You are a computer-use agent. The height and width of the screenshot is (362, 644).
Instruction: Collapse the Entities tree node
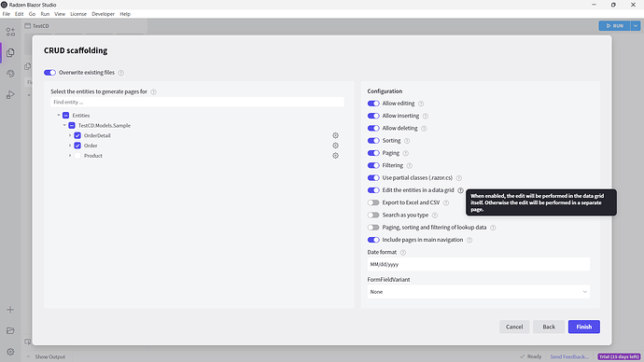coord(59,116)
